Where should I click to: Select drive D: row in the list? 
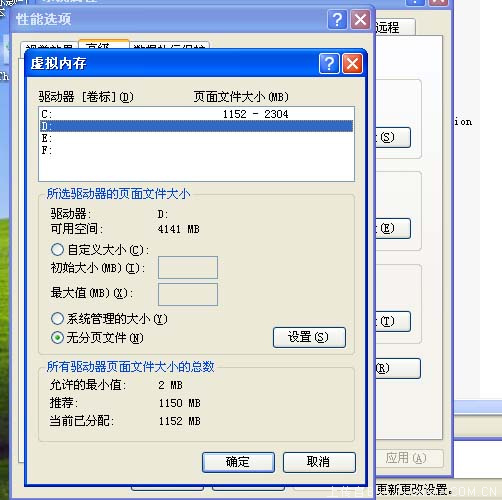click(x=196, y=126)
